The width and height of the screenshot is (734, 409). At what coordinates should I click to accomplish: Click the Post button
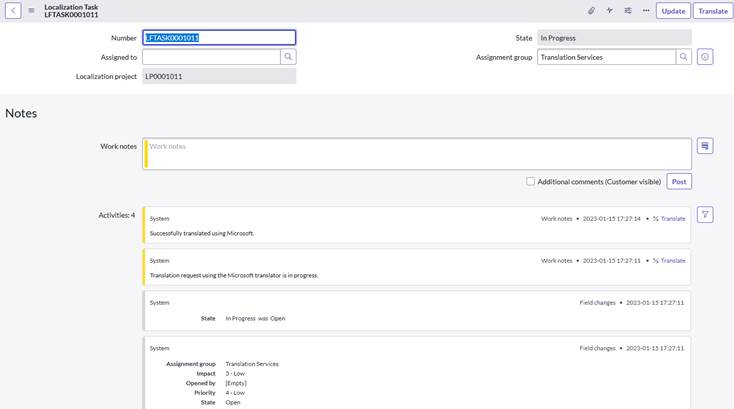pyautogui.click(x=679, y=182)
